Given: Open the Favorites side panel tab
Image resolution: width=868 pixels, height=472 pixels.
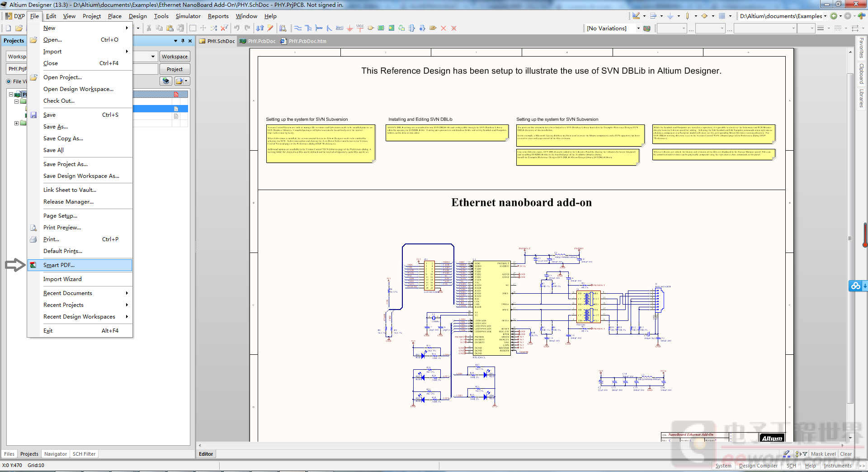Looking at the screenshot, I should [x=862, y=48].
